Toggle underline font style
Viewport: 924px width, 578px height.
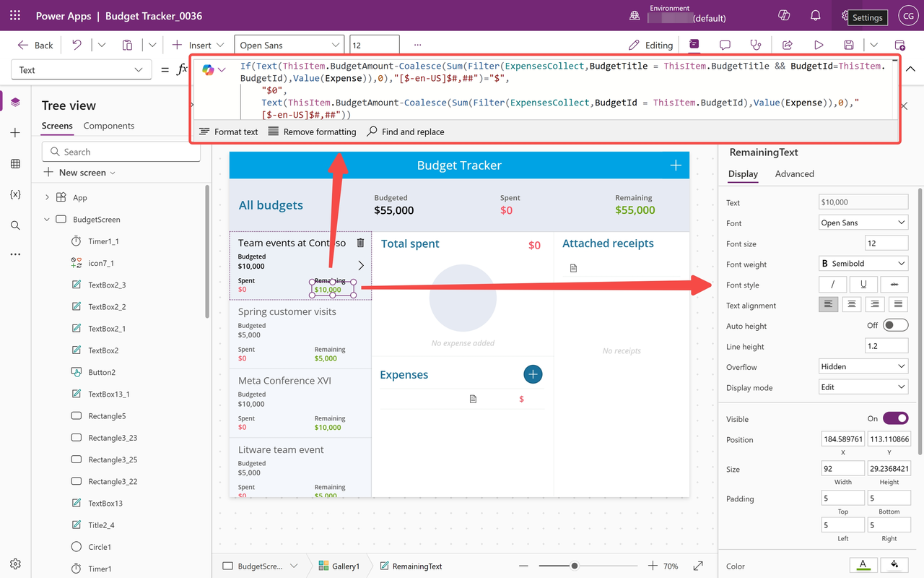(863, 285)
